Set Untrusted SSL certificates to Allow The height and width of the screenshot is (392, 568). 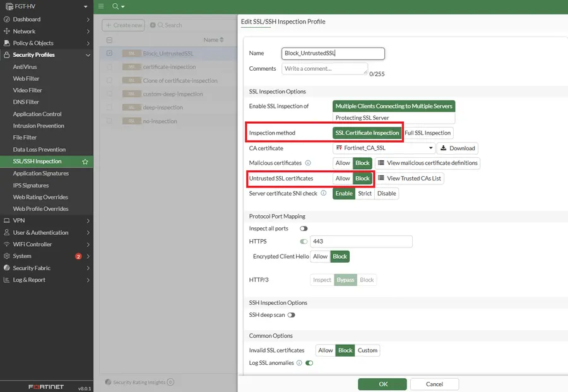pos(343,178)
